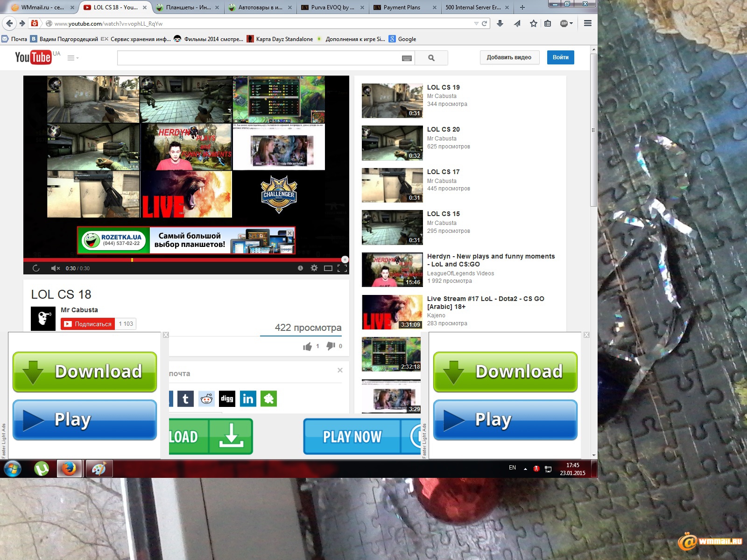Screen dimensions: 747x560
Task: Open Paint from the taskbar
Action: (99, 469)
